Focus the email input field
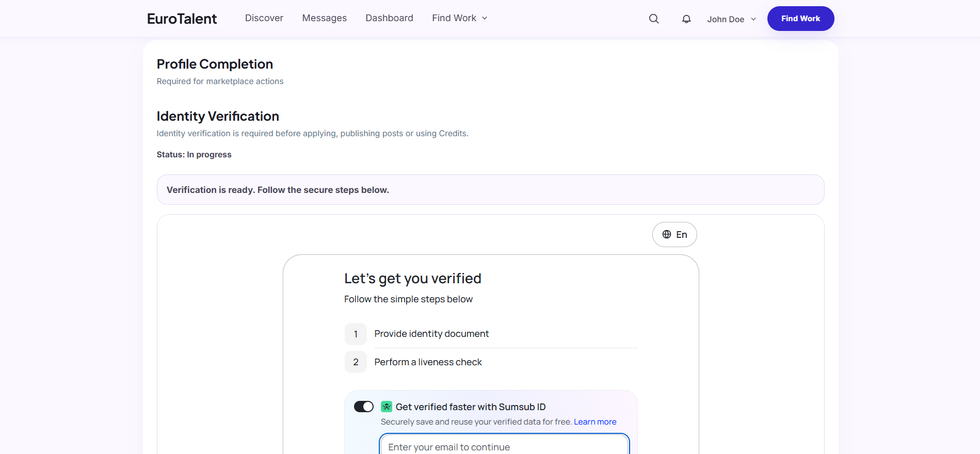The width and height of the screenshot is (980, 454). pos(504,446)
